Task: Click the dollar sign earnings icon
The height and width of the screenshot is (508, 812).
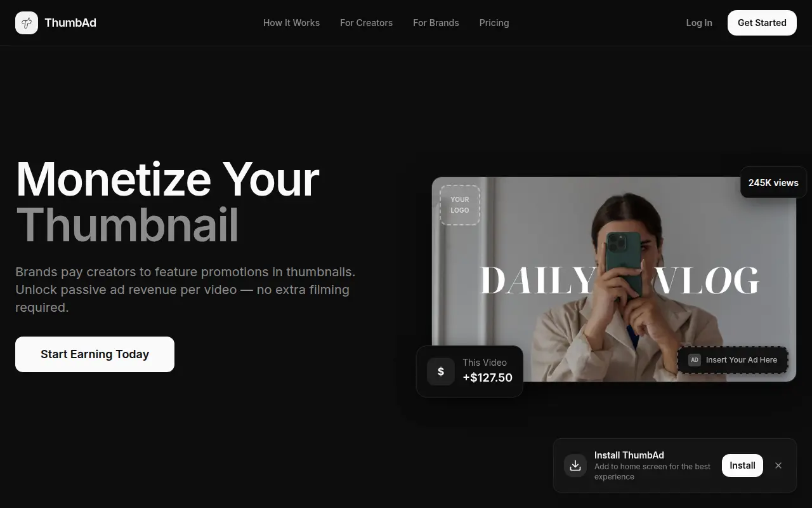Action: (x=441, y=371)
